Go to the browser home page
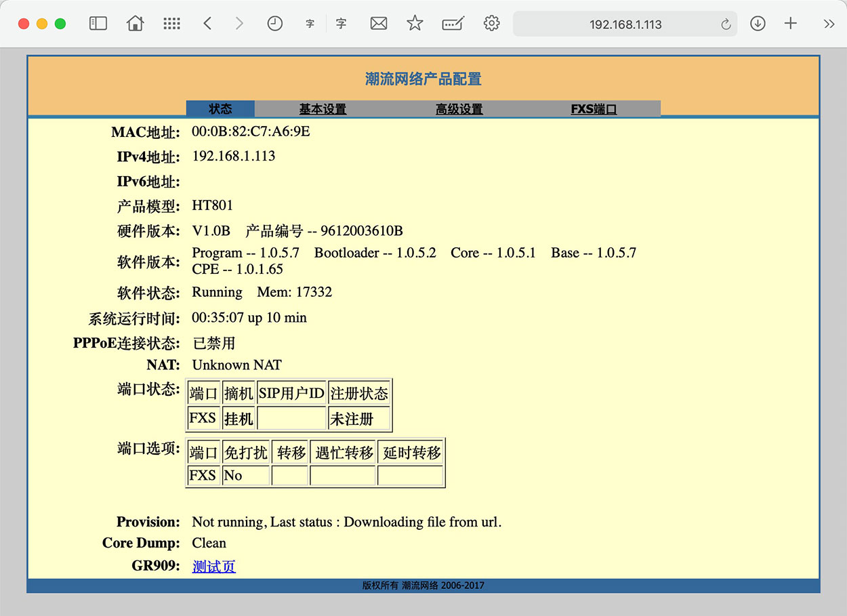This screenshot has height=616, width=847. (136, 24)
